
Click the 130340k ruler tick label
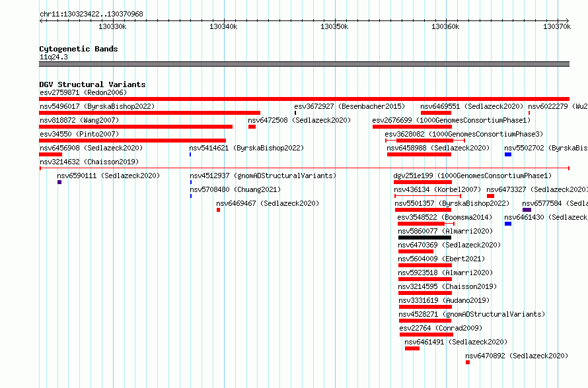(x=223, y=26)
